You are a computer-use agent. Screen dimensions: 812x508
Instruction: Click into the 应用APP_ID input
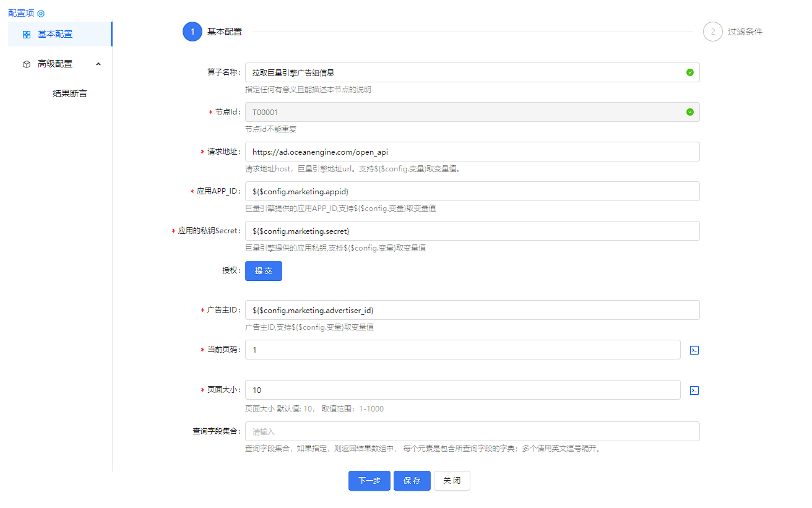(472, 191)
